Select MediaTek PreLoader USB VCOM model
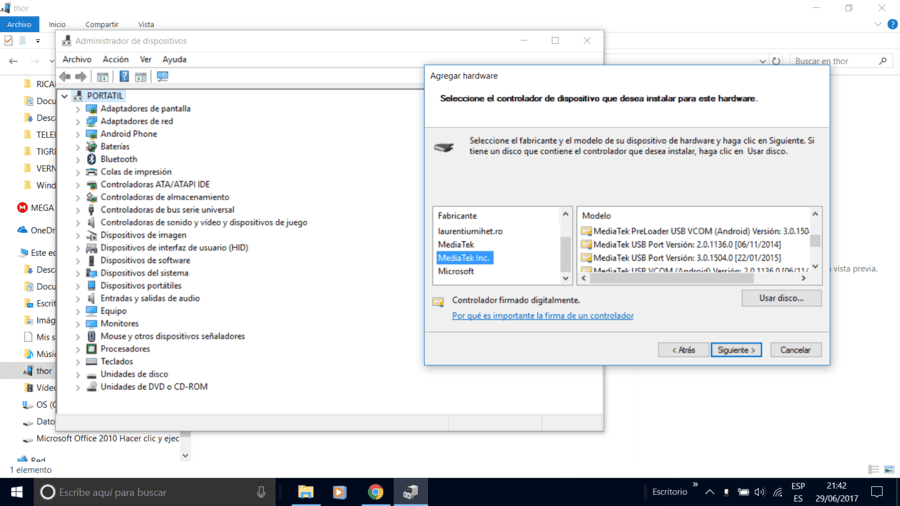900x506 pixels. click(x=695, y=231)
